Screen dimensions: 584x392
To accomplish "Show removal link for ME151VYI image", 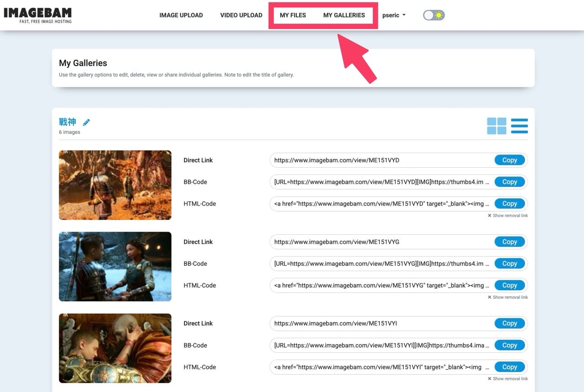I will 508,379.
